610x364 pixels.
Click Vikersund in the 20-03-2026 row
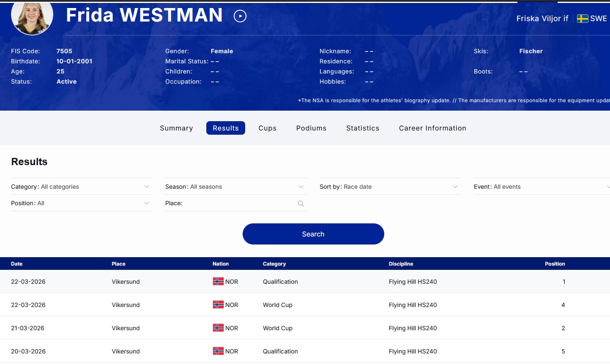(126, 351)
